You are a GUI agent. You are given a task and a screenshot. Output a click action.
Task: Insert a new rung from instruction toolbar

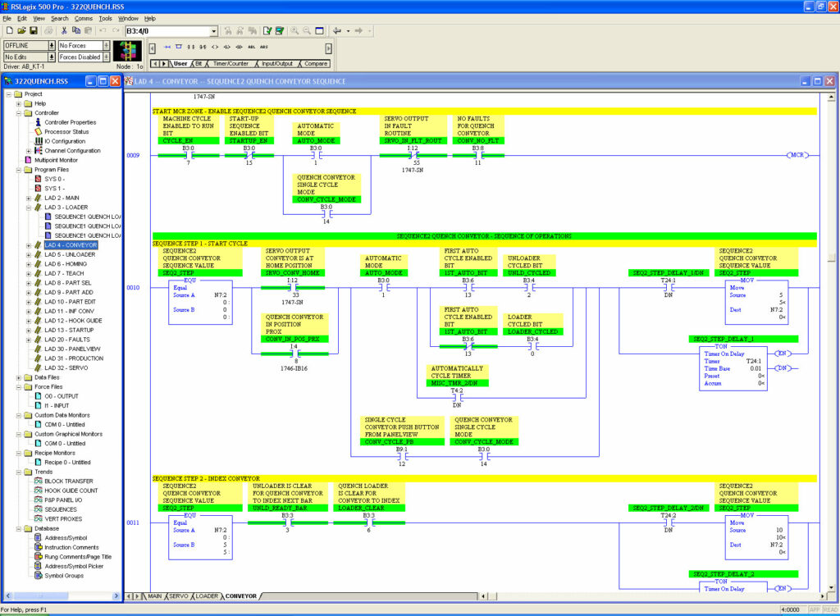coord(167,47)
